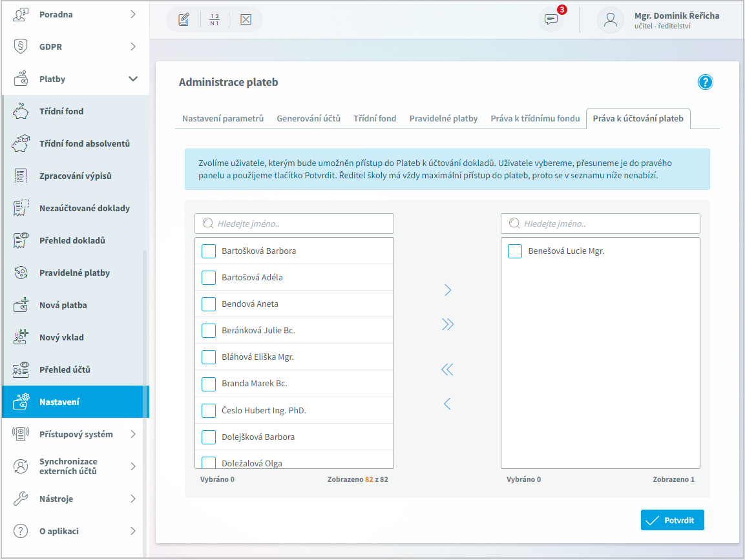Click the left panel name search field
The width and height of the screenshot is (745, 560).
(294, 223)
